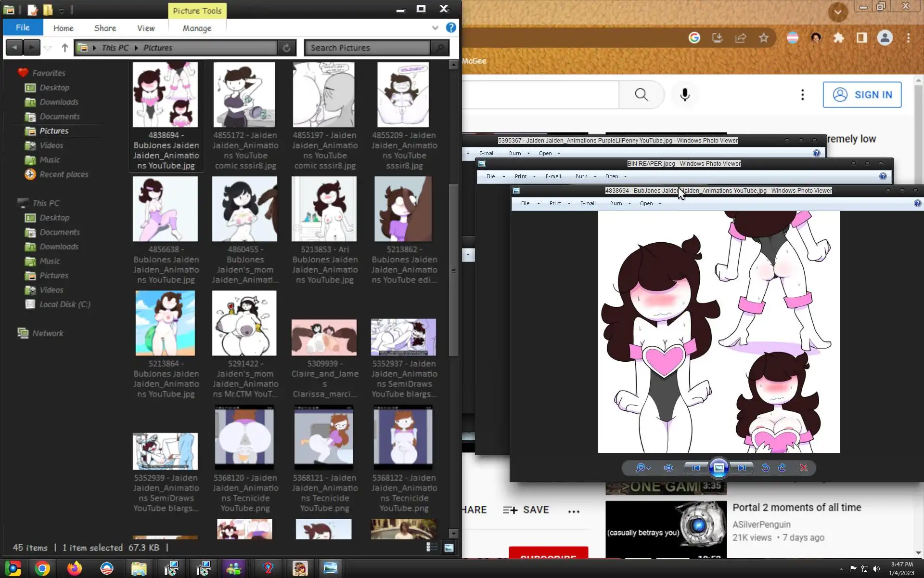Start the slideshow in Photo Viewer
The width and height of the screenshot is (924, 578).
[x=719, y=468]
